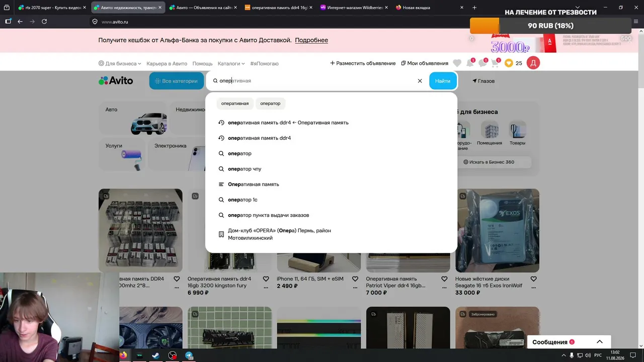Open the OBS icon in taskbar

[x=173, y=355]
